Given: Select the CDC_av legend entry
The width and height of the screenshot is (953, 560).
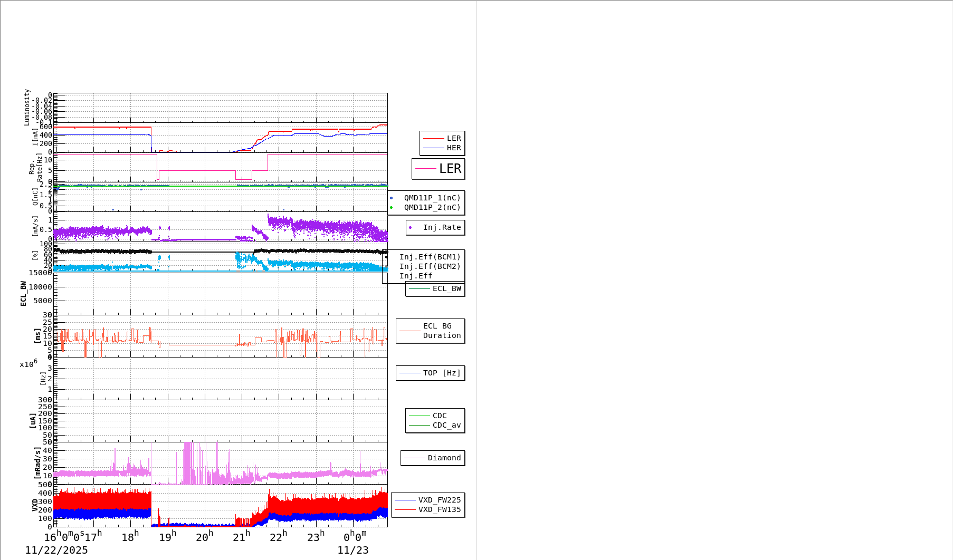Looking at the screenshot, I should click(446, 425).
